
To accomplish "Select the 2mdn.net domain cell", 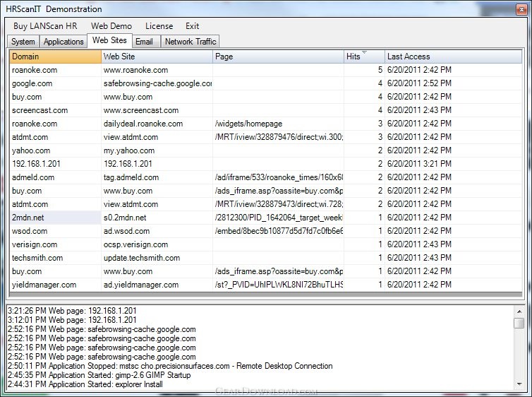I will [x=55, y=218].
